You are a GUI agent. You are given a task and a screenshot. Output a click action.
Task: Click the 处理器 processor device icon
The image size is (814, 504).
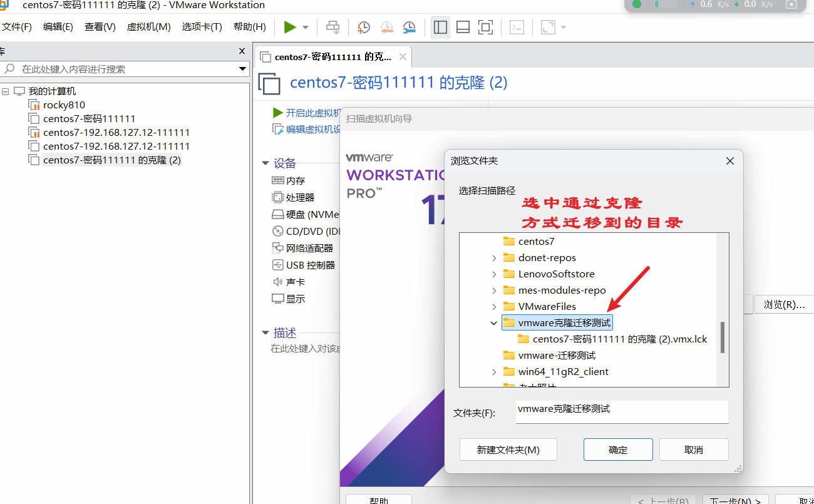click(278, 197)
